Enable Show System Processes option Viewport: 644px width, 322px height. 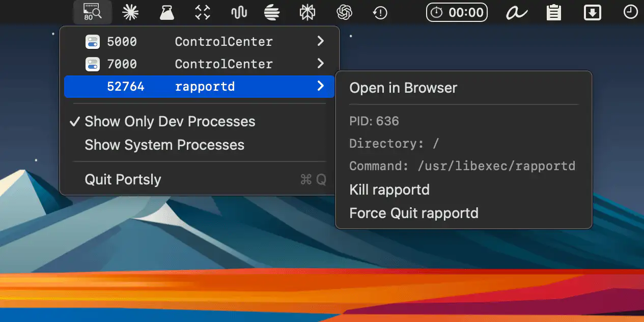click(x=164, y=145)
